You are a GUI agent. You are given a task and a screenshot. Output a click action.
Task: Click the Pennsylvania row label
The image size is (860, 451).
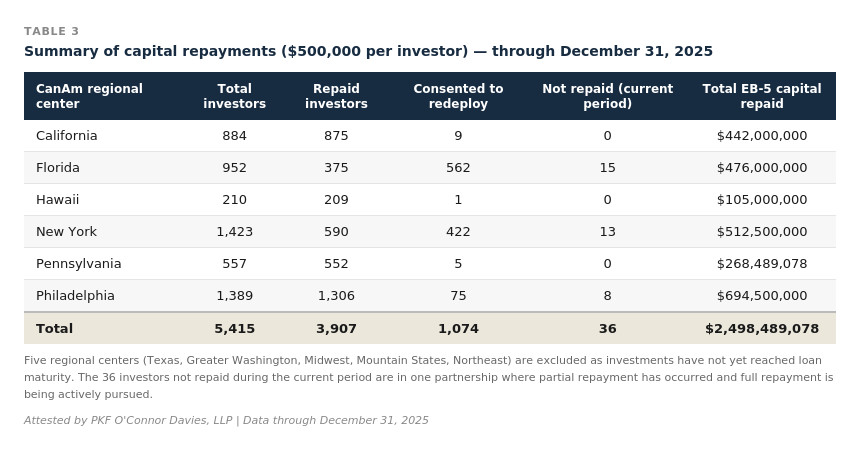(78, 264)
